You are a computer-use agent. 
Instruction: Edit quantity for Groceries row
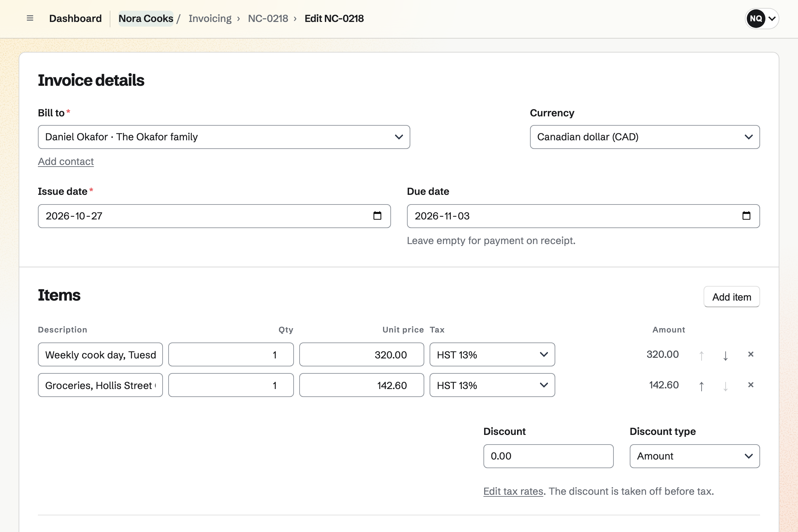pos(231,385)
